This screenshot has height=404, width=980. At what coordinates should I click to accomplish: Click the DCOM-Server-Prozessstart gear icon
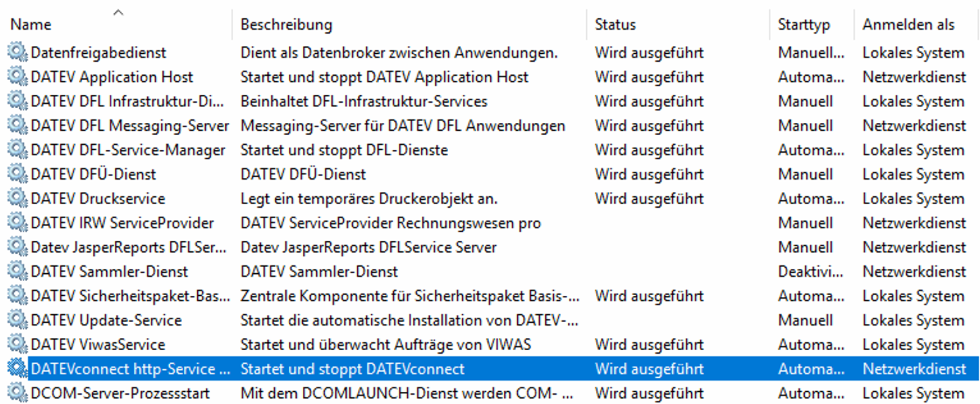[x=16, y=393]
